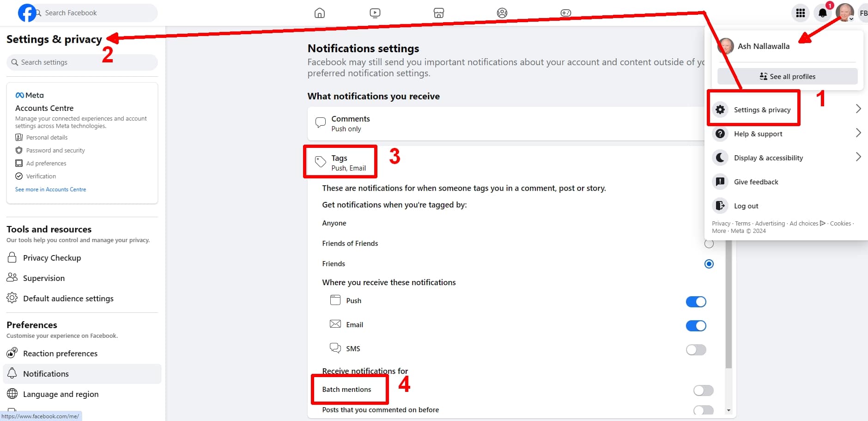Open Help & support menu entry
Screen dimensions: 868x421
click(787, 134)
